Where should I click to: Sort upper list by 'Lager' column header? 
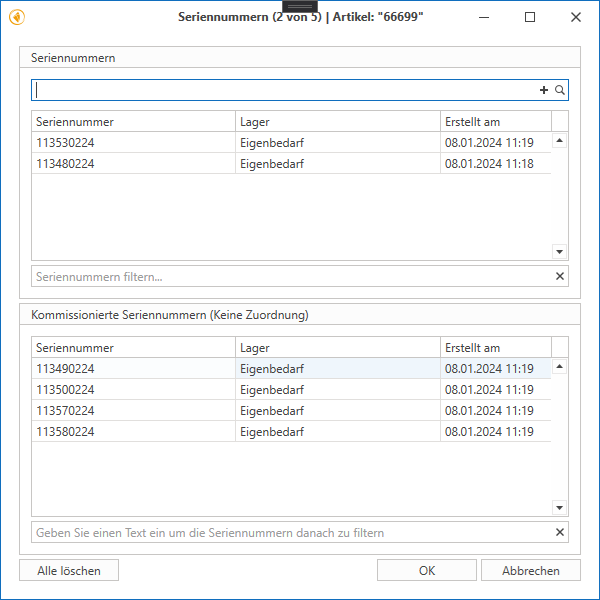337,122
